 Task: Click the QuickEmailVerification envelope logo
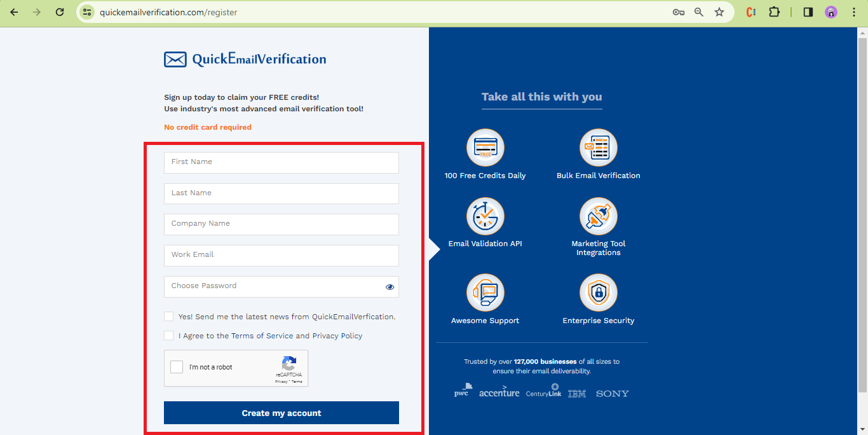(x=175, y=59)
